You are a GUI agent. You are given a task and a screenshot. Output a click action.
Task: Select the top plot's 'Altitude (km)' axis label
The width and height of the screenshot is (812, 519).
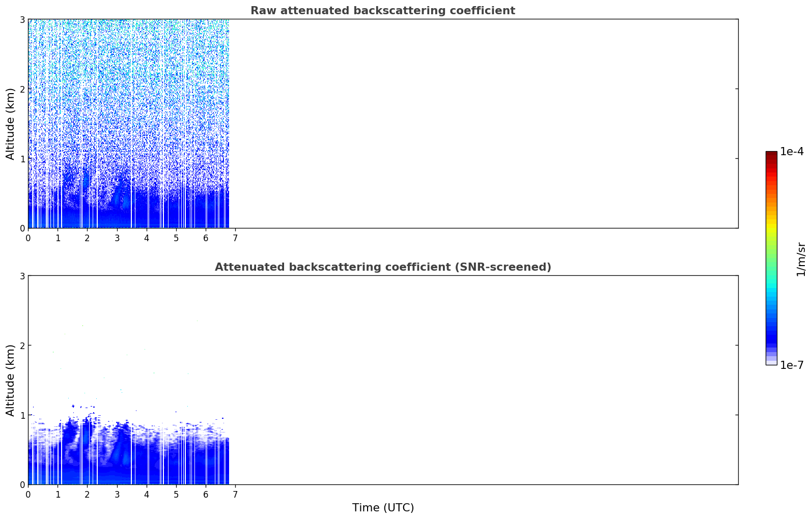10,124
